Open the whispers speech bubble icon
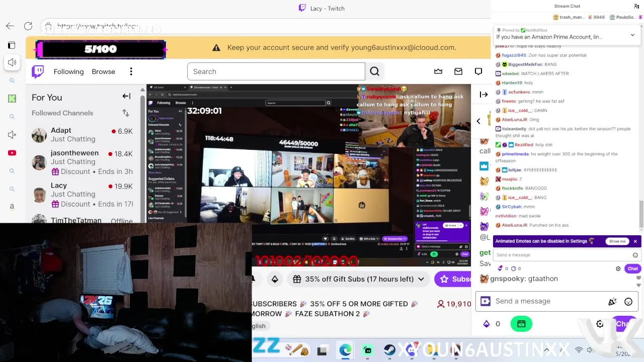Image resolution: width=644 pixels, height=362 pixels. (478, 71)
